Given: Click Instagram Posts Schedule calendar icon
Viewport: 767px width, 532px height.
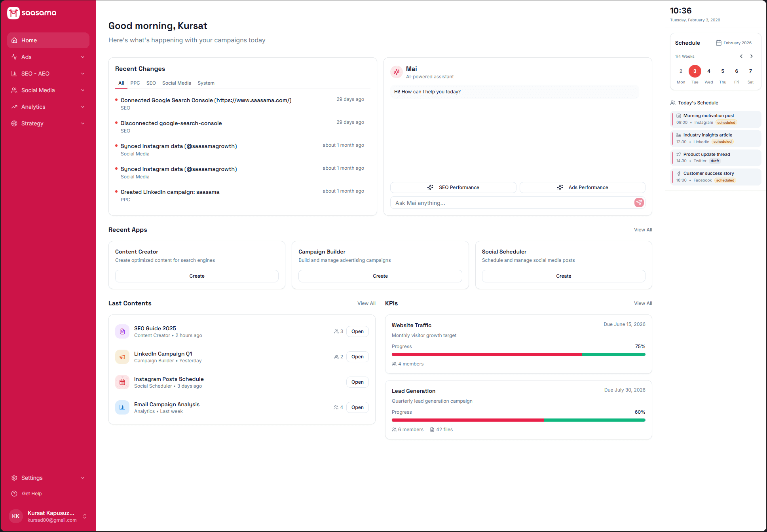Looking at the screenshot, I should (122, 382).
